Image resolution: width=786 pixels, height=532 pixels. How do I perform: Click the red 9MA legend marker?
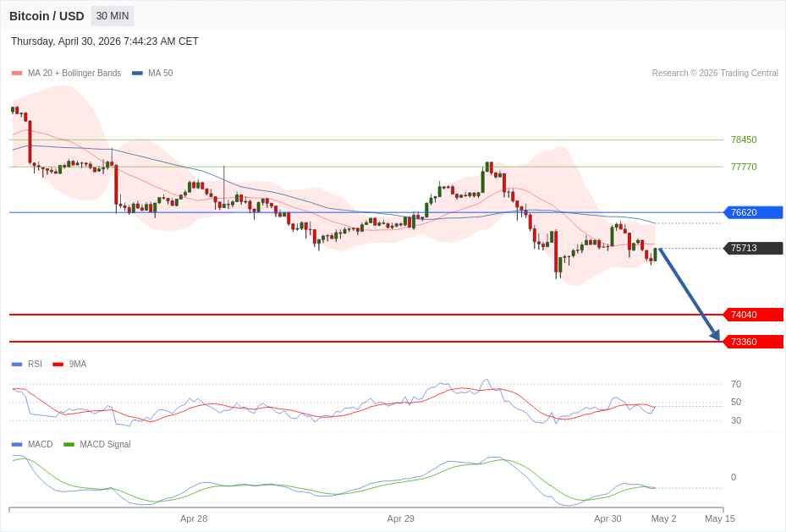tap(58, 365)
